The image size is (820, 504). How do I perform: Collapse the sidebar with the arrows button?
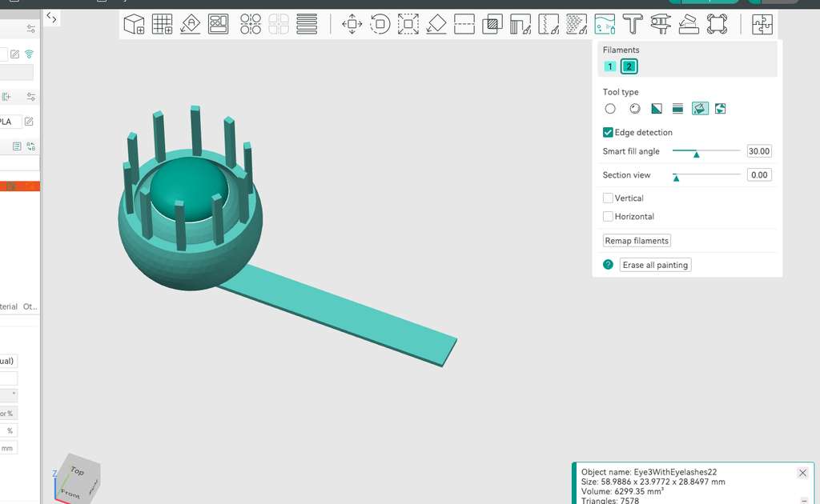(51, 18)
